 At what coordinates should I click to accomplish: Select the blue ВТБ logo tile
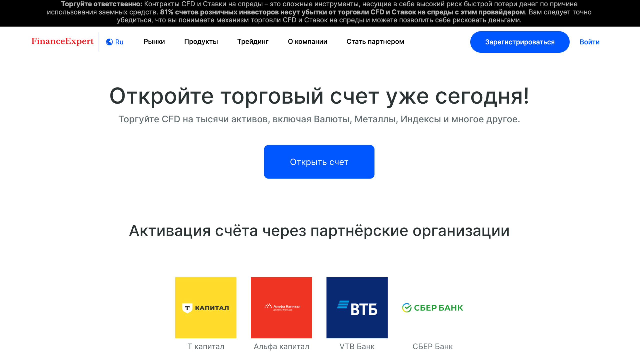pyautogui.click(x=357, y=308)
